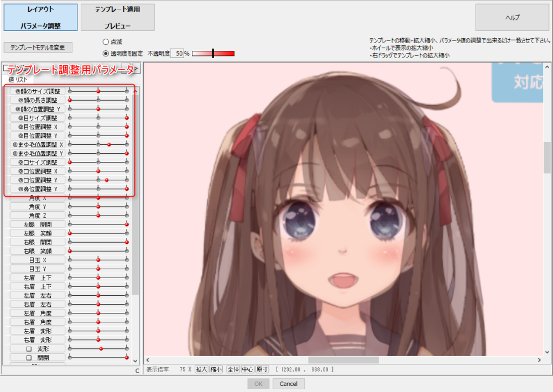Click the @口位置調整 Y slider handle
This screenshot has height=392, width=553.
point(107,180)
